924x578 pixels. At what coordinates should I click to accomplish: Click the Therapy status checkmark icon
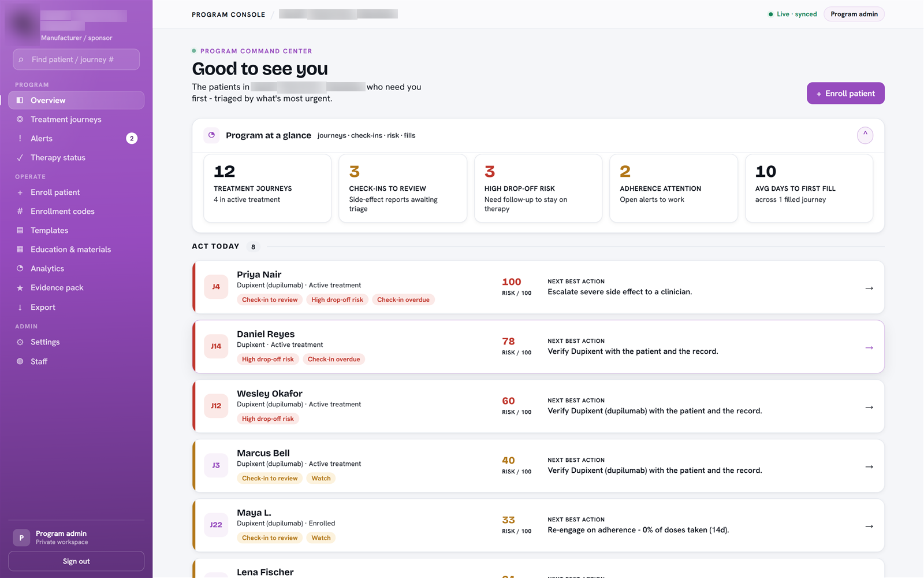coord(20,157)
